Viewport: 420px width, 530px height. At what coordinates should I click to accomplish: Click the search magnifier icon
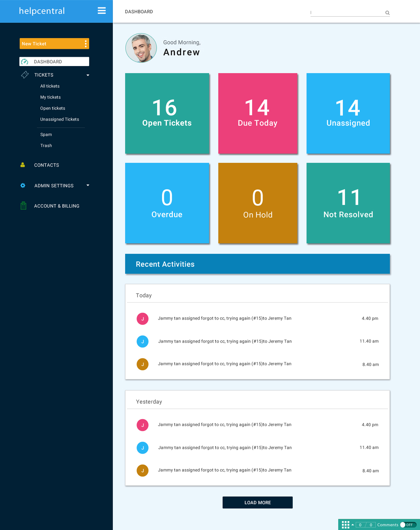387,13
